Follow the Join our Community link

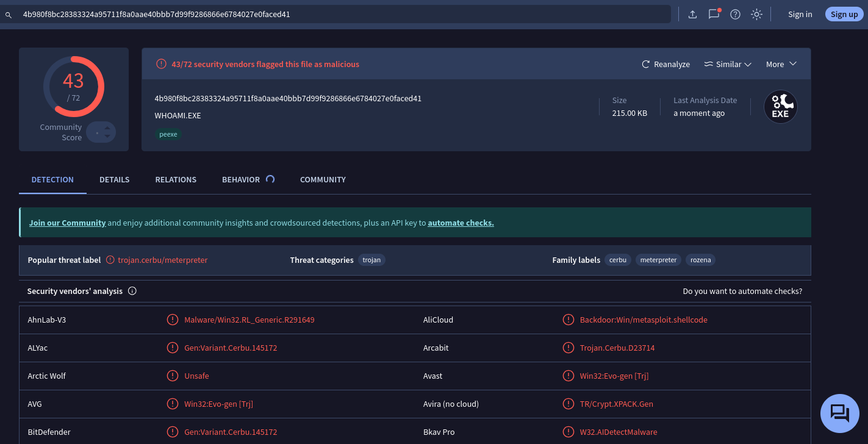pos(67,223)
